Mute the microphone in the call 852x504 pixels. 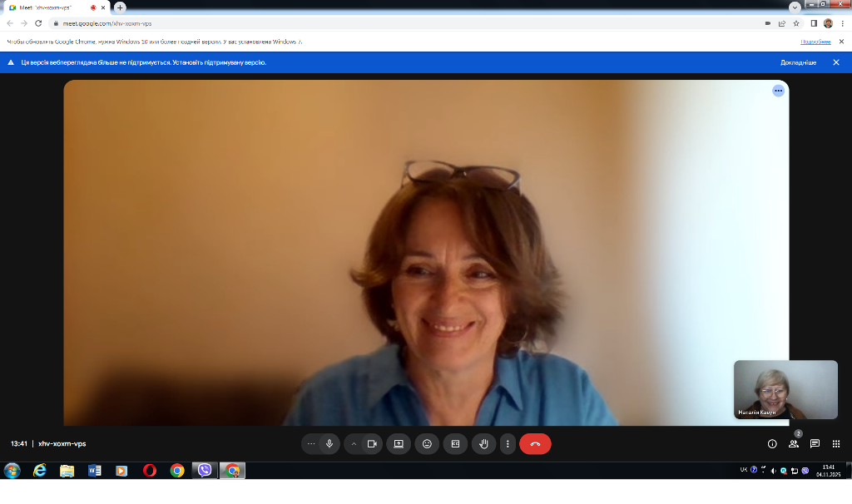(x=329, y=444)
